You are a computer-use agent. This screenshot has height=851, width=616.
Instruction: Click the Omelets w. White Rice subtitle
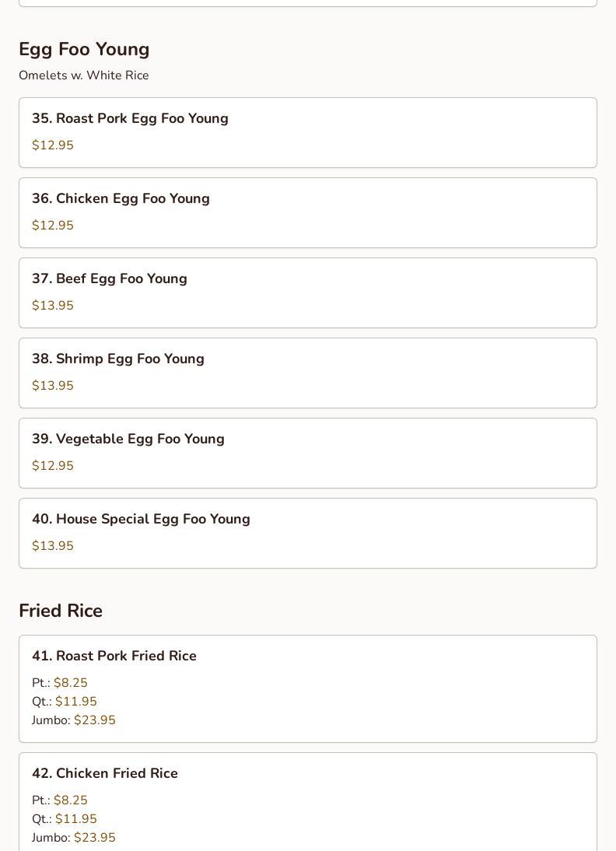click(84, 75)
